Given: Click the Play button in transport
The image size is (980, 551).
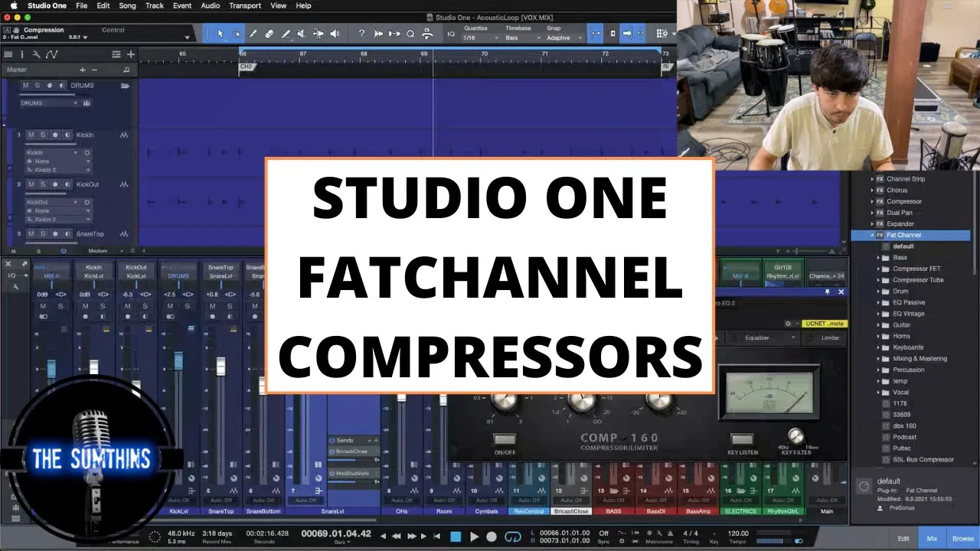Looking at the screenshot, I should pyautogui.click(x=474, y=536).
